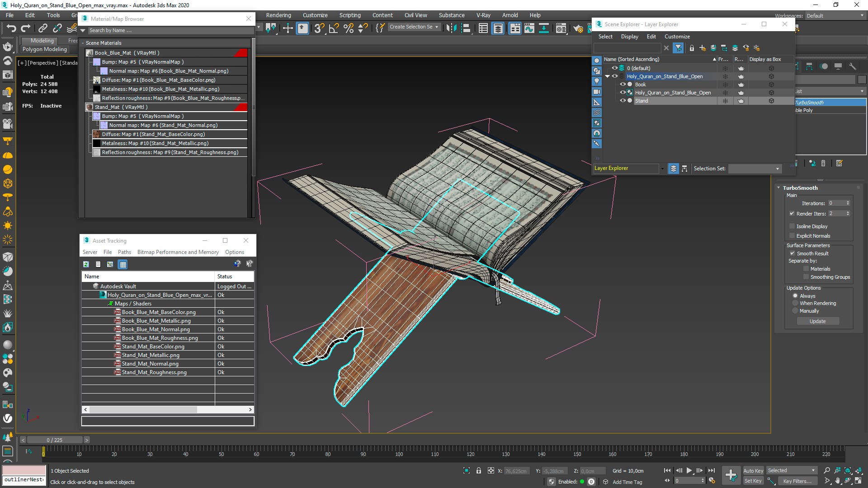The image size is (868, 488).
Task: Click the Play Animation button
Action: 689,470
